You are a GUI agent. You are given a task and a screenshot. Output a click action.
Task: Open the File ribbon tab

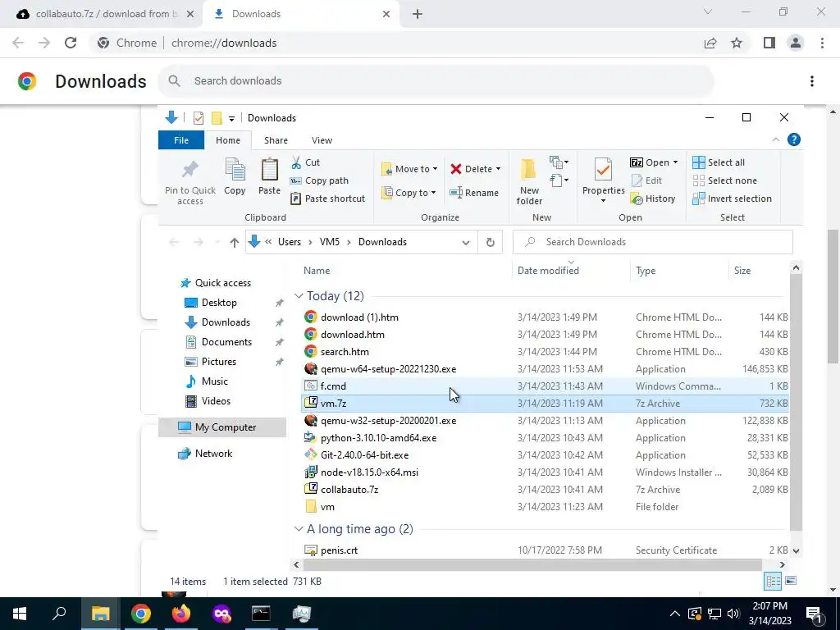tap(181, 140)
